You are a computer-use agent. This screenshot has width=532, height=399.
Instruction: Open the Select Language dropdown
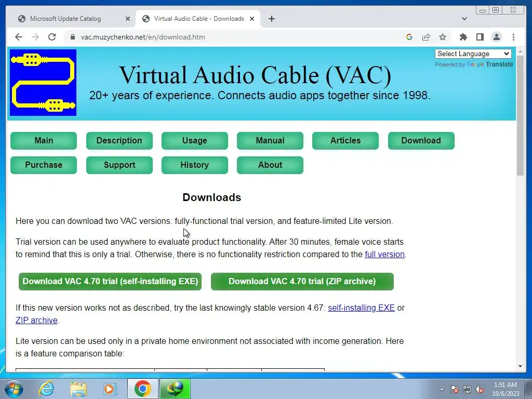(x=473, y=54)
